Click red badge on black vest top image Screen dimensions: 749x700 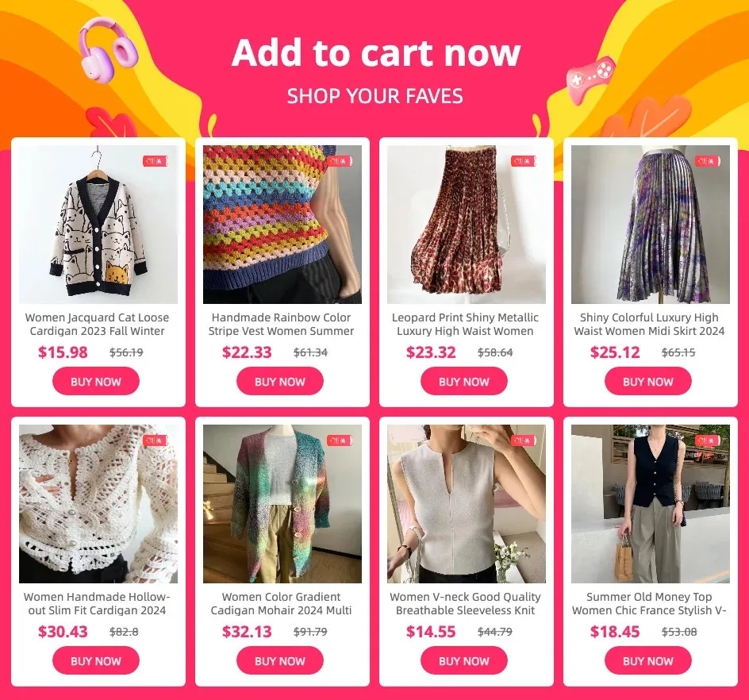click(x=708, y=440)
